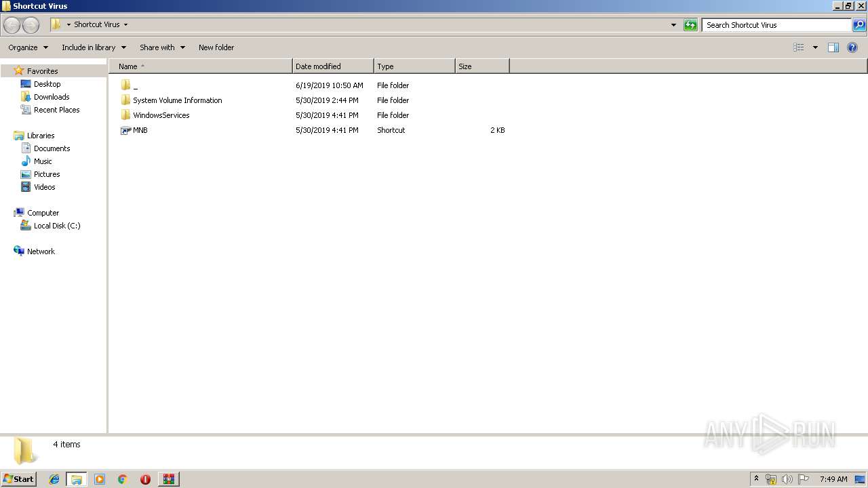Open Pictures library
868x488 pixels.
pyautogui.click(x=47, y=174)
